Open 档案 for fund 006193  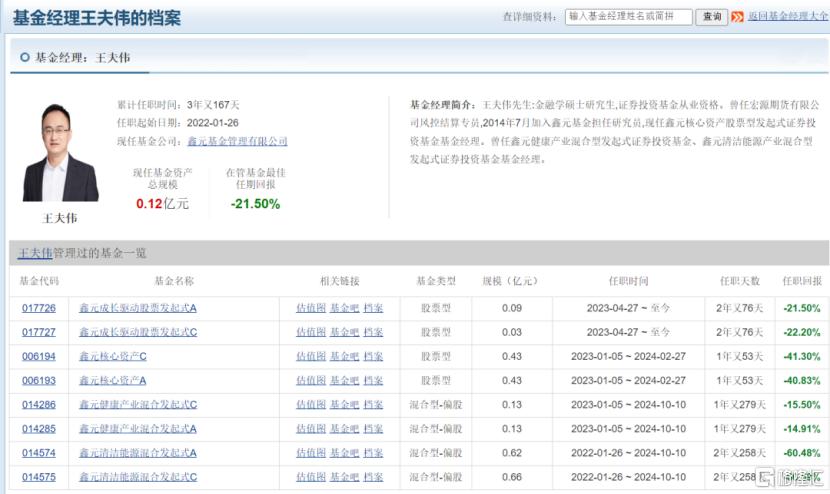373,381
